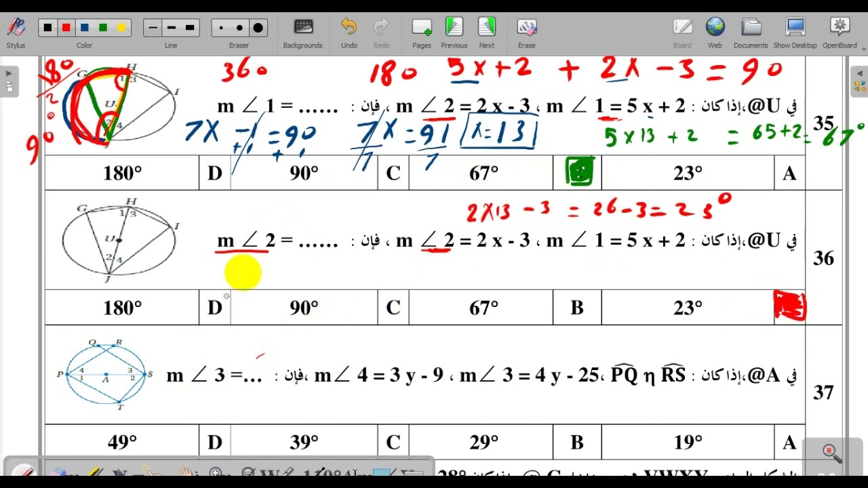
Task: Undo the last stroke
Action: click(x=349, y=32)
